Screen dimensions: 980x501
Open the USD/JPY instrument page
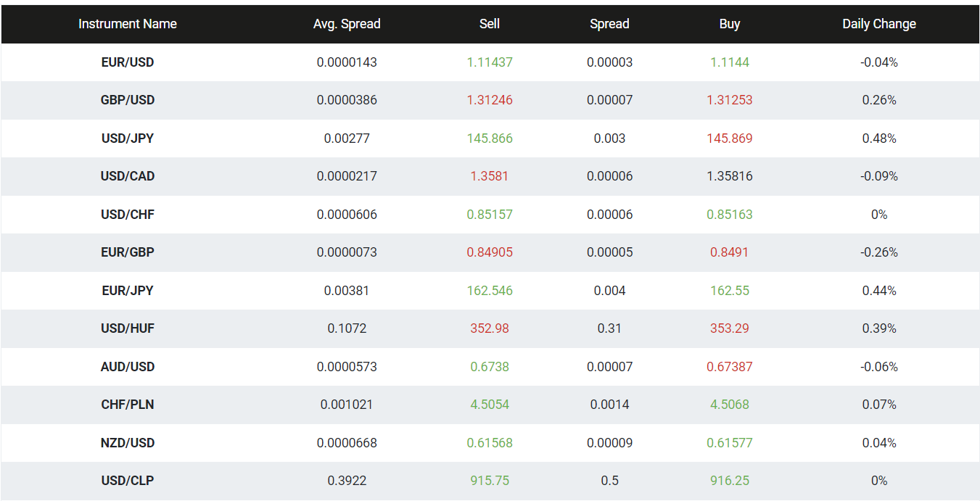tap(128, 138)
